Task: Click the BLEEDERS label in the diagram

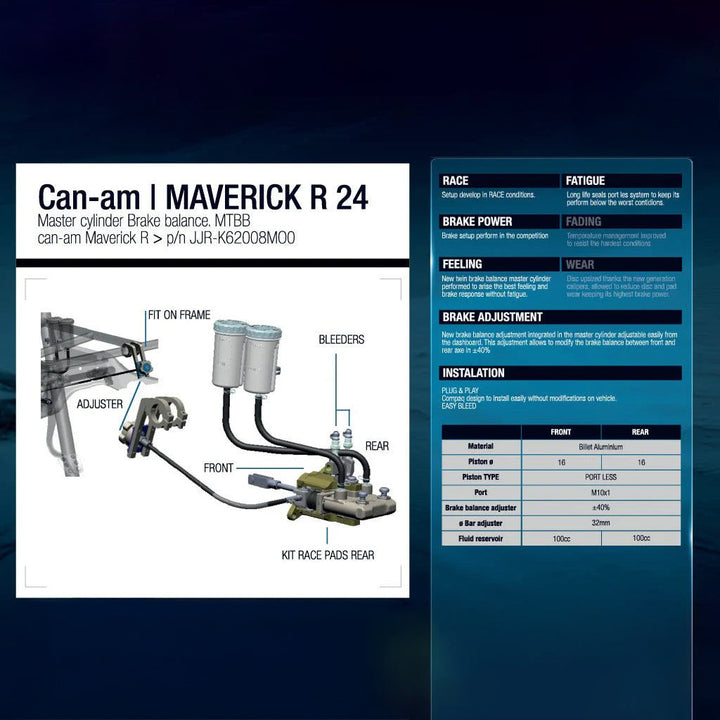Action: click(x=341, y=340)
